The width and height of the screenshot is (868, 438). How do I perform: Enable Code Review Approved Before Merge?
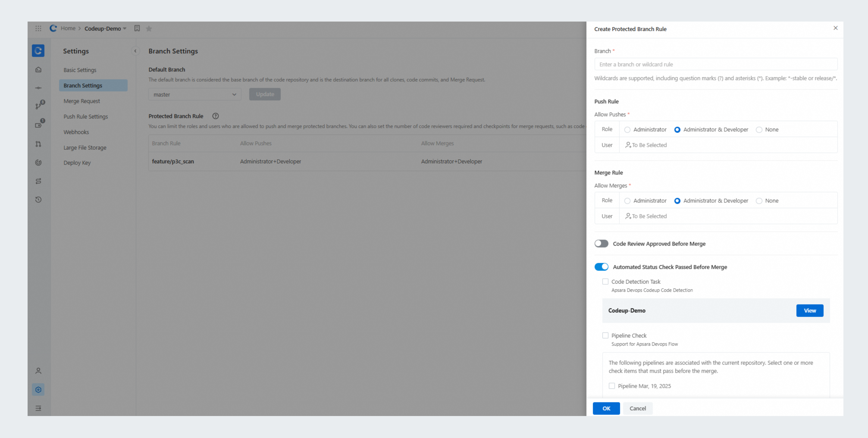point(602,244)
